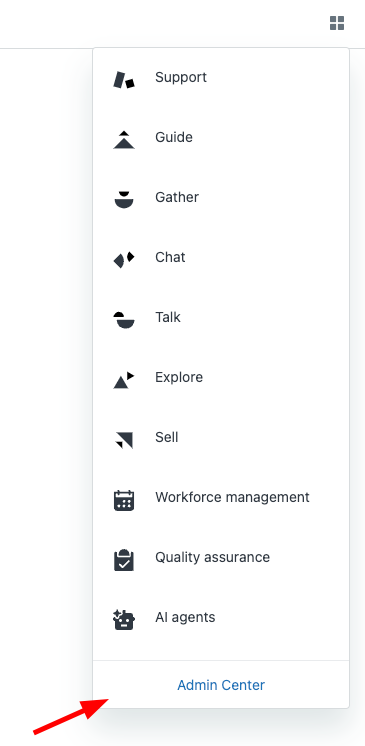Select the Quality assurance text label
This screenshot has height=746, width=365.
point(212,557)
